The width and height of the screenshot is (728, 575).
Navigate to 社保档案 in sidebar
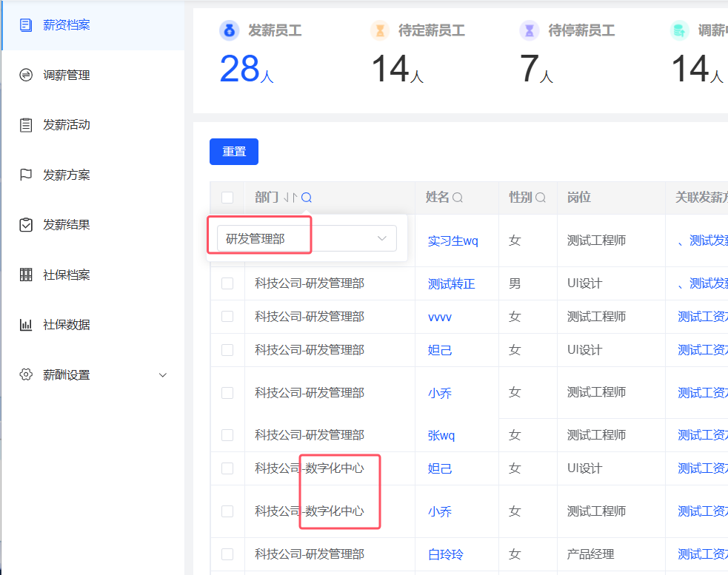tap(67, 275)
